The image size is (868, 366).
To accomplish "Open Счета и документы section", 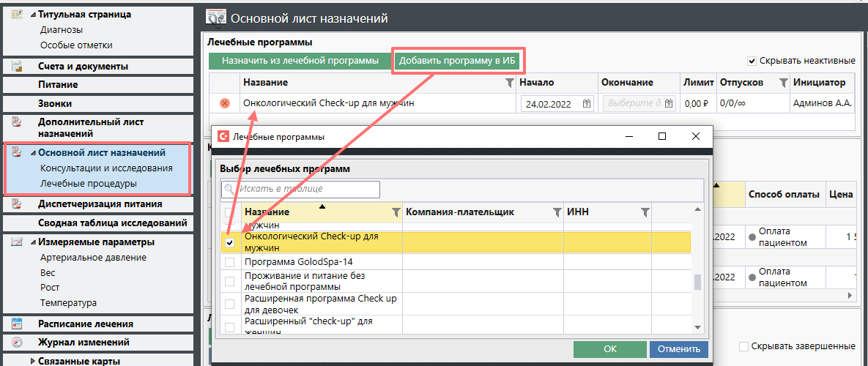I will pyautogui.click(x=83, y=66).
